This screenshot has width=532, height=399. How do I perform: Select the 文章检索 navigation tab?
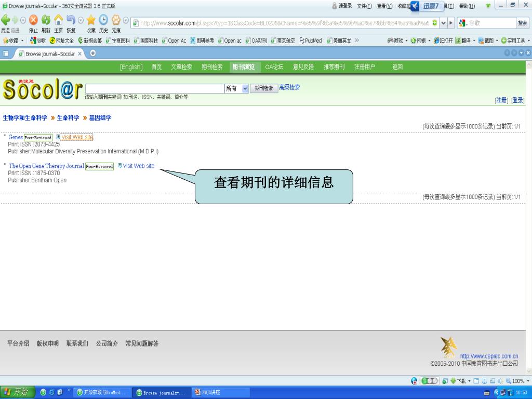181,67
